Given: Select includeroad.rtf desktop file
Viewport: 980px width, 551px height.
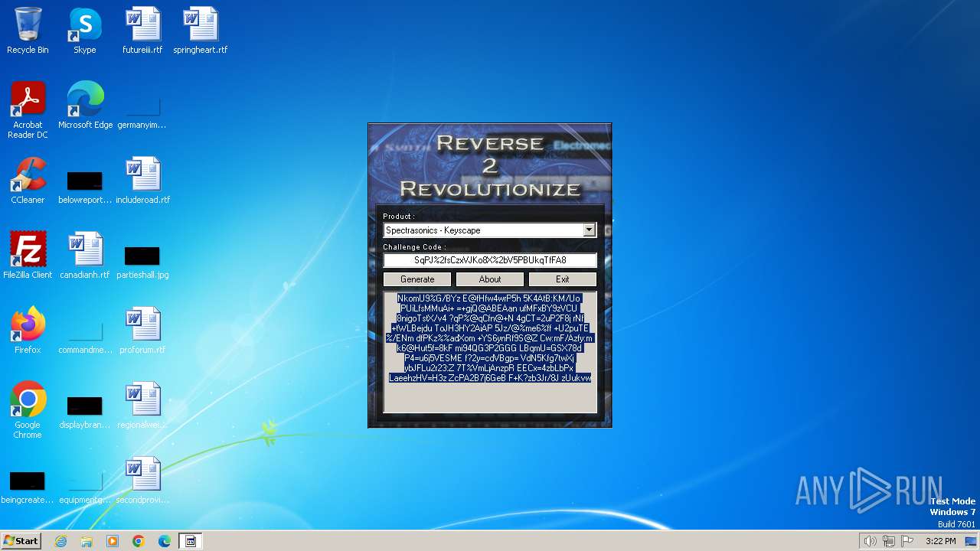Looking at the screenshot, I should click(142, 181).
